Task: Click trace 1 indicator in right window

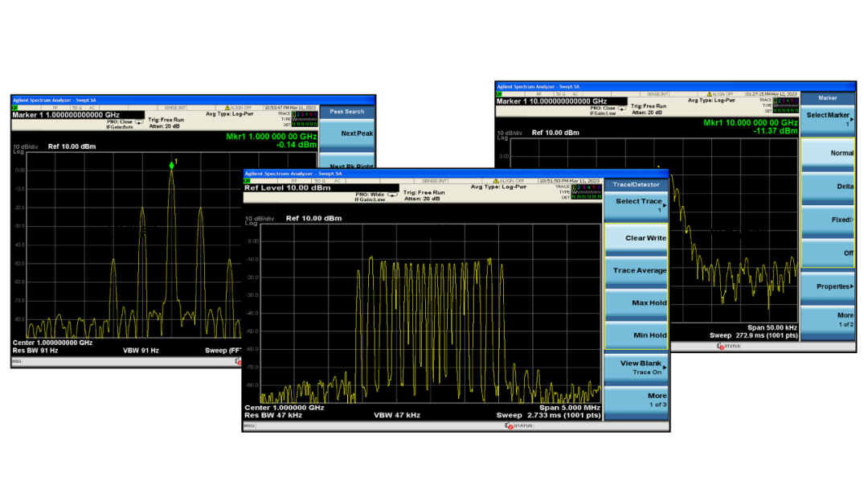Action: (776, 101)
